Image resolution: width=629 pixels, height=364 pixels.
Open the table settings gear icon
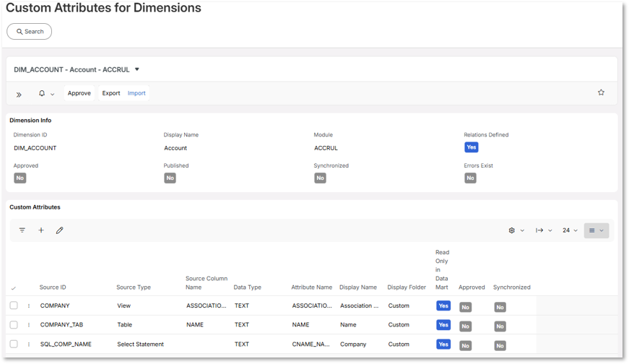tap(511, 230)
